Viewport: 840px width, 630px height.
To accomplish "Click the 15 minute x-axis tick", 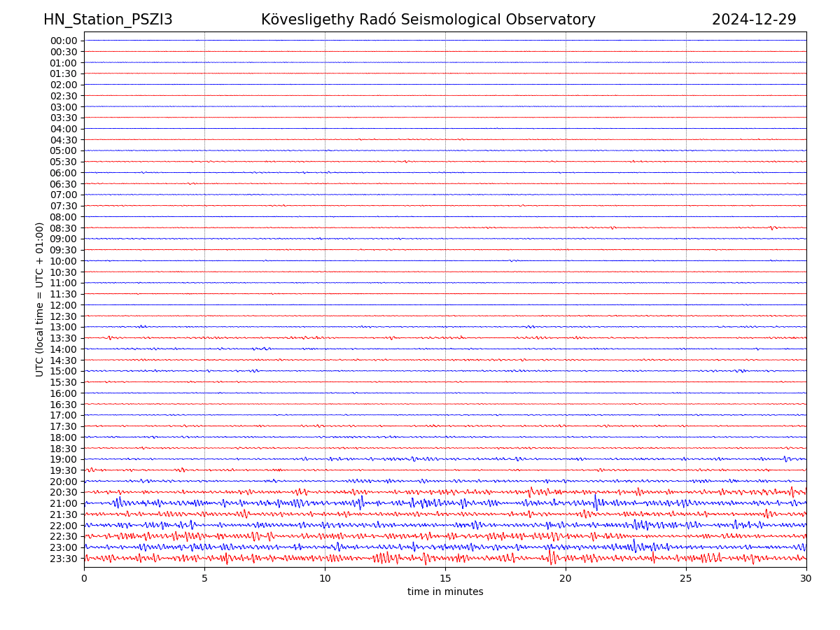I will 445,579.
